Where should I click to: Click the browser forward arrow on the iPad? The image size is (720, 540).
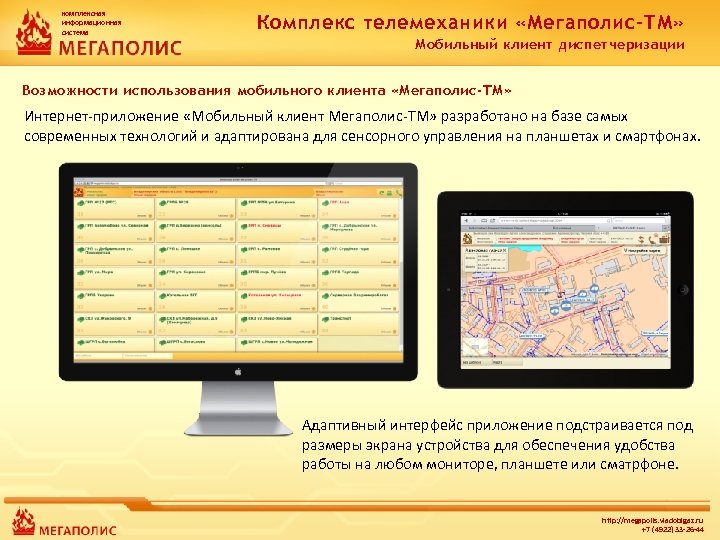pos(475,220)
